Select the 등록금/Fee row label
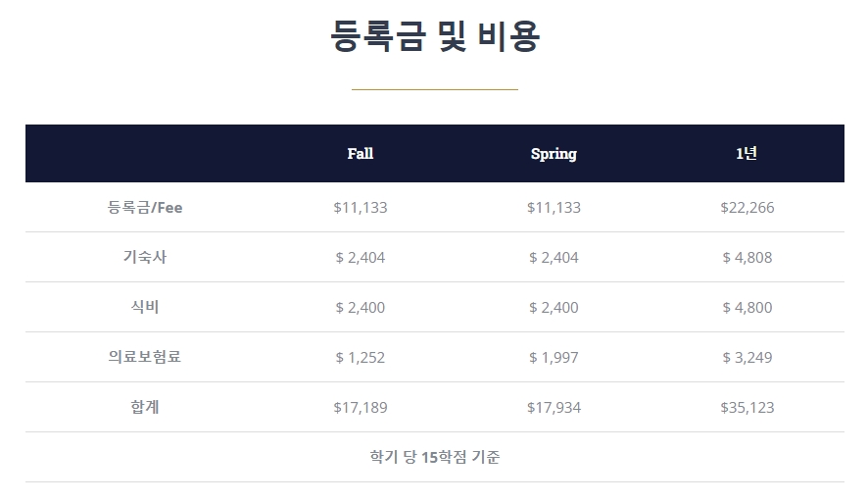The image size is (868, 502). tap(144, 207)
